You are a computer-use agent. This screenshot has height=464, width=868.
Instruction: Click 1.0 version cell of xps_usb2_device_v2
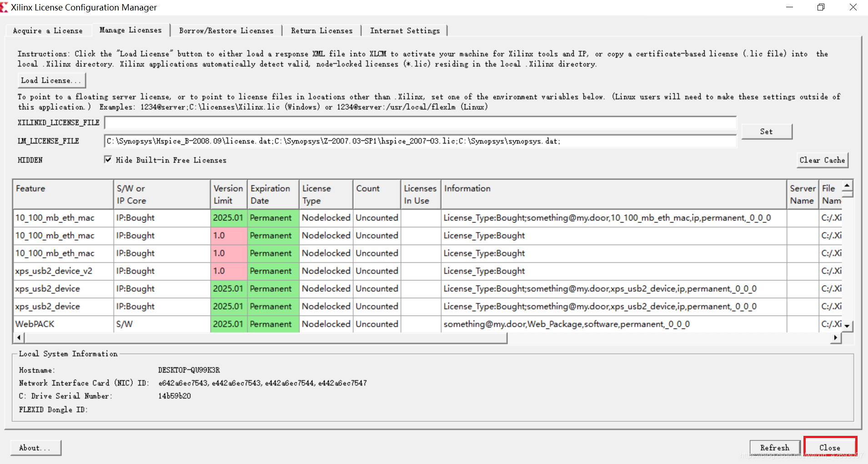[229, 271]
